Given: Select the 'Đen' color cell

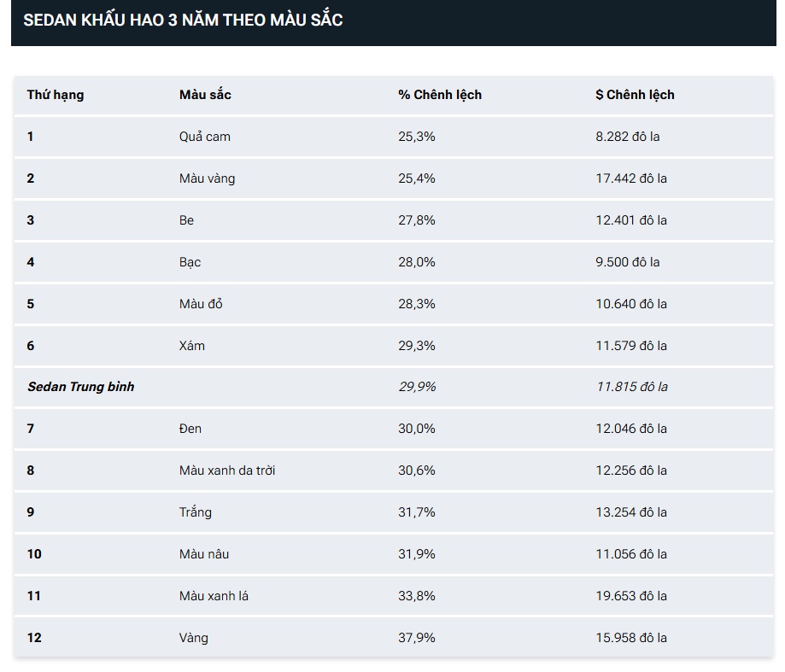Looking at the screenshot, I should 190,429.
